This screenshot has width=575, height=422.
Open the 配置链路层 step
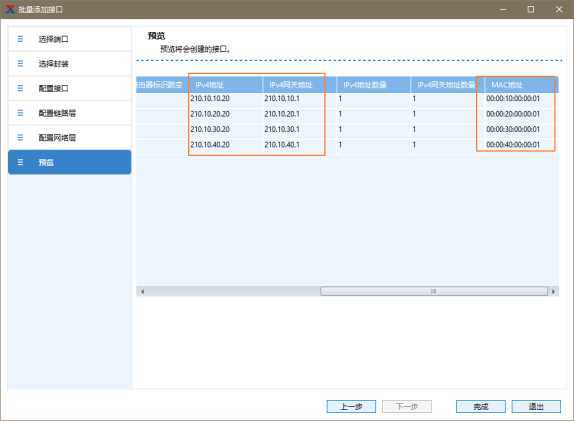[70, 113]
